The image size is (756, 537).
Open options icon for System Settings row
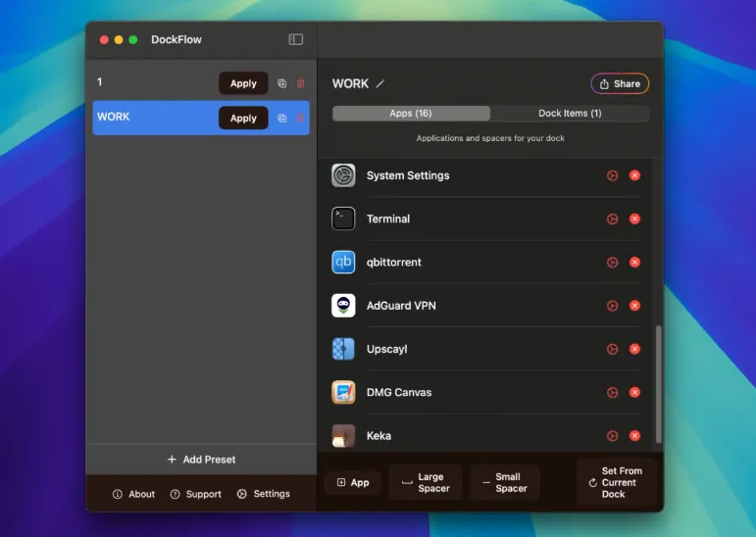(612, 175)
